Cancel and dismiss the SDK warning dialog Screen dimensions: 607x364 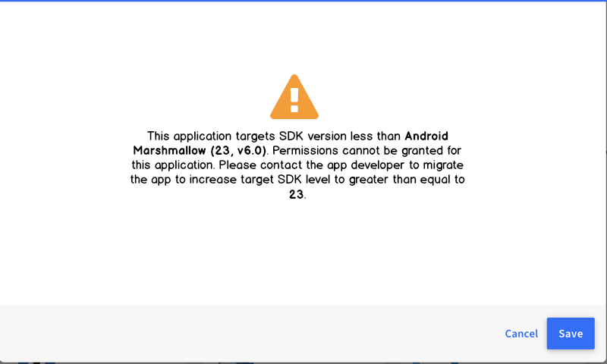click(521, 334)
